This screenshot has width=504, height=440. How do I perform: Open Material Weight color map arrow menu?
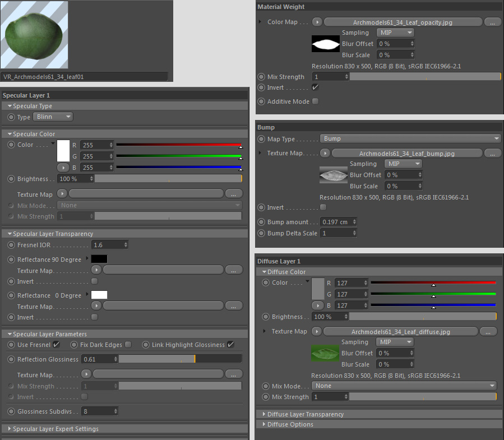(317, 22)
